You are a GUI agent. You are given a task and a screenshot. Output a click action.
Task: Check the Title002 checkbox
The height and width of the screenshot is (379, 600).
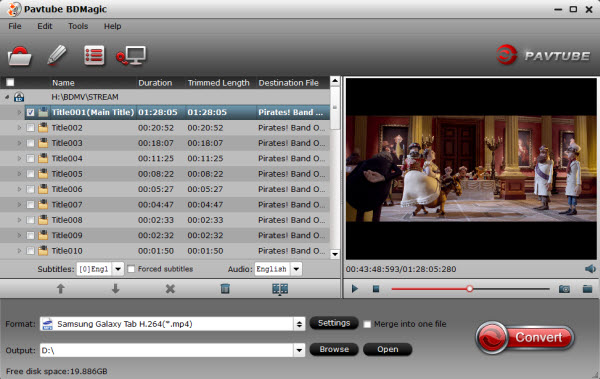31,127
